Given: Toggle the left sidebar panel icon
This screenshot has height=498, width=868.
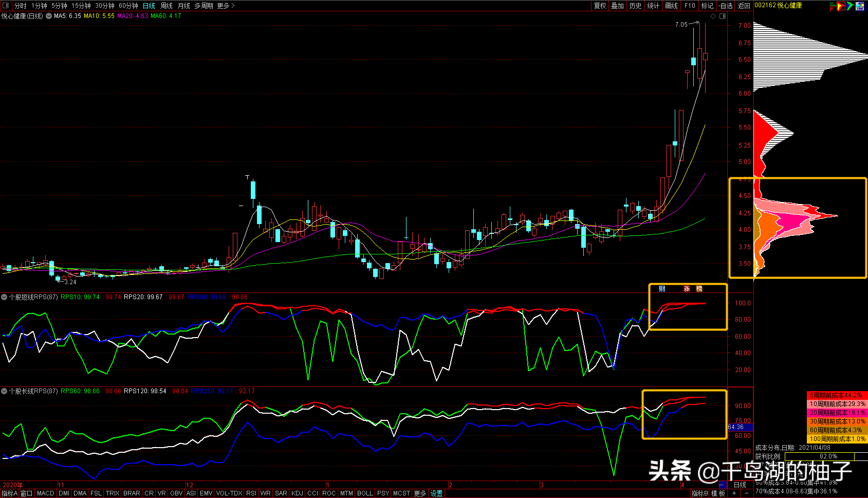Looking at the screenshot, I should click(6, 6).
